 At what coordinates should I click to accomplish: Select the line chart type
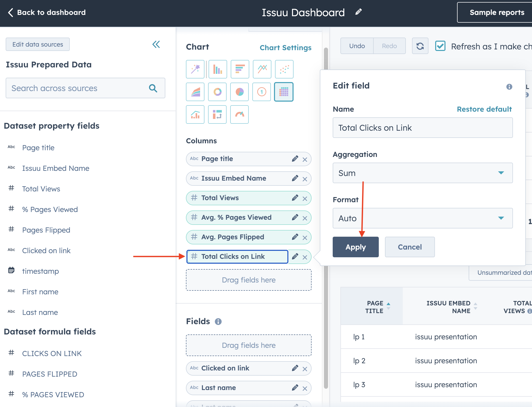coord(262,69)
